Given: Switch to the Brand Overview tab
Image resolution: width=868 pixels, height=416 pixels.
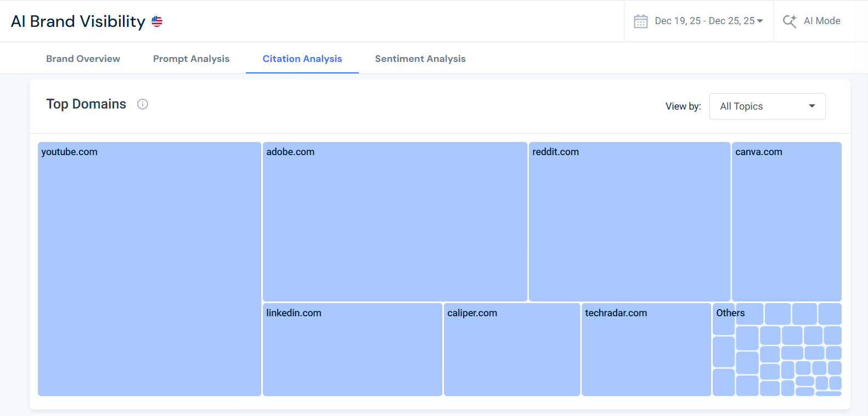Looking at the screenshot, I should click(83, 59).
